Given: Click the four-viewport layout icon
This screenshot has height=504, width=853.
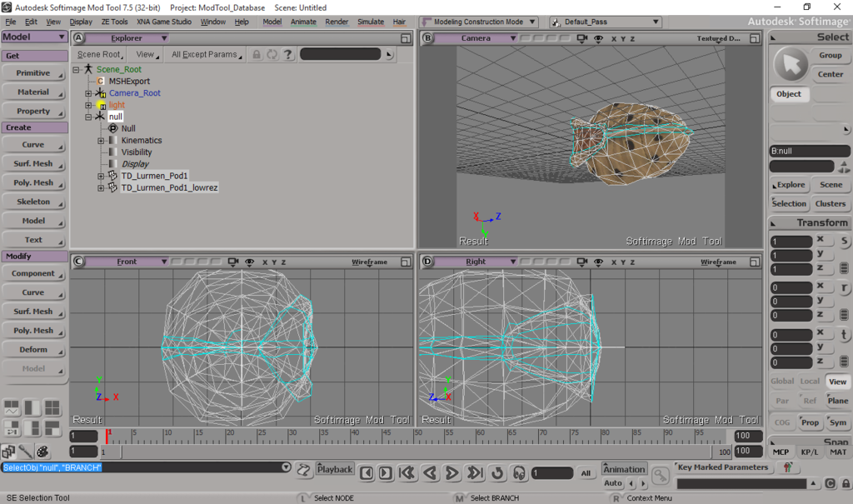Looking at the screenshot, I should pyautogui.click(x=52, y=407).
